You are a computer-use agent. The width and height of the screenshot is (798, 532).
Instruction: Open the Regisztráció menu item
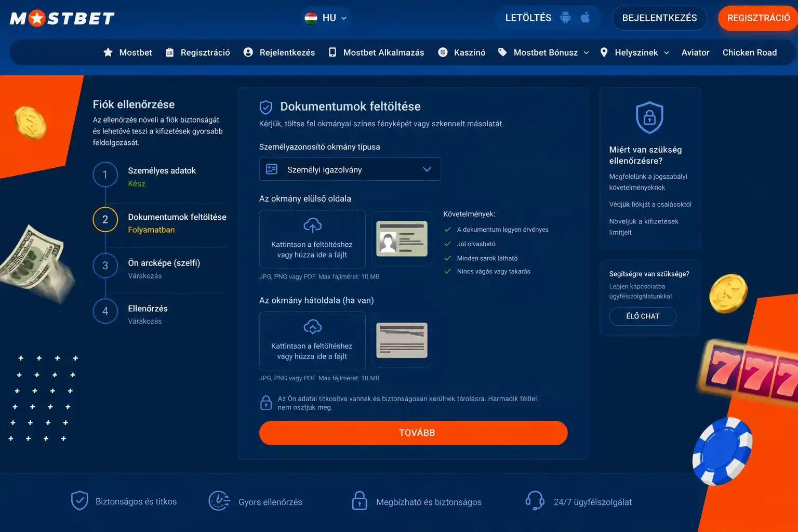click(x=205, y=52)
